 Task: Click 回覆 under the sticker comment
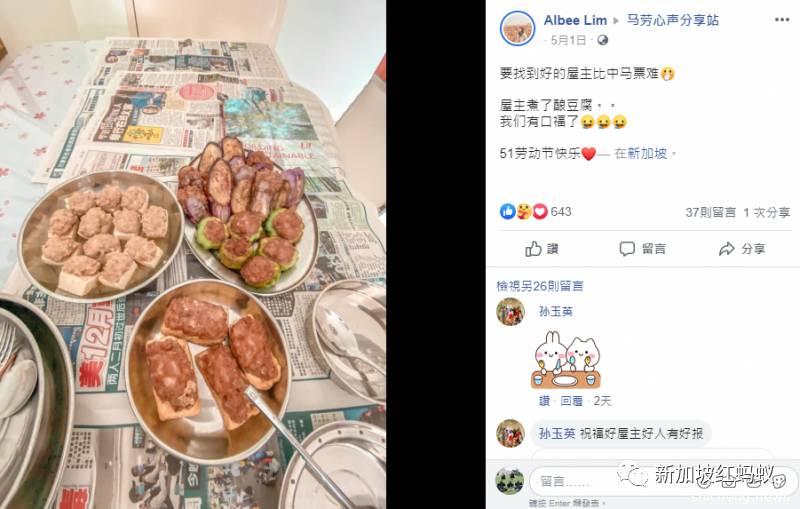point(571,401)
